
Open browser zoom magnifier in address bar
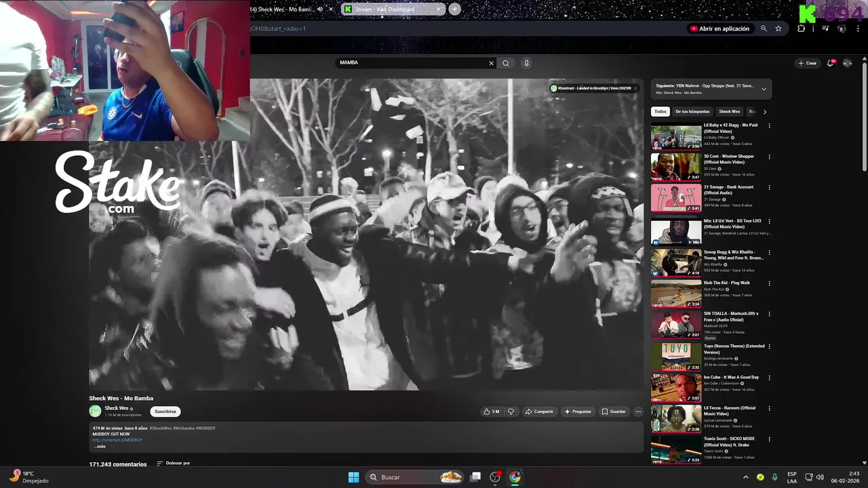click(x=764, y=28)
